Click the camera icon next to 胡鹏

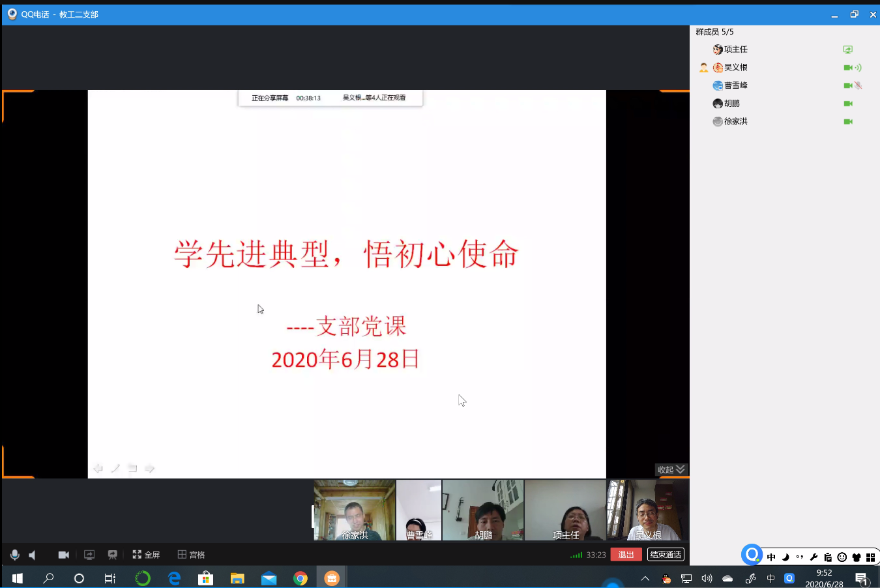pyautogui.click(x=848, y=104)
